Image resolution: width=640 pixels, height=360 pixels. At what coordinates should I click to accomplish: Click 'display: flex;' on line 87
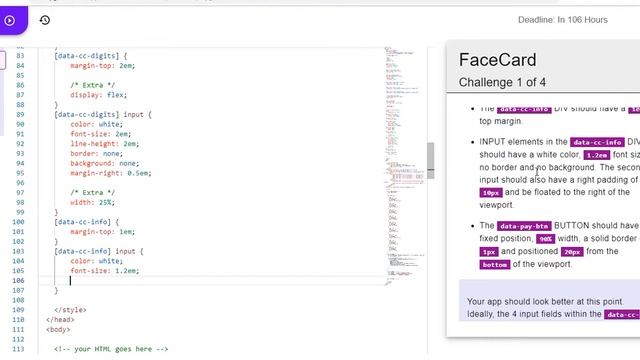[x=98, y=95]
